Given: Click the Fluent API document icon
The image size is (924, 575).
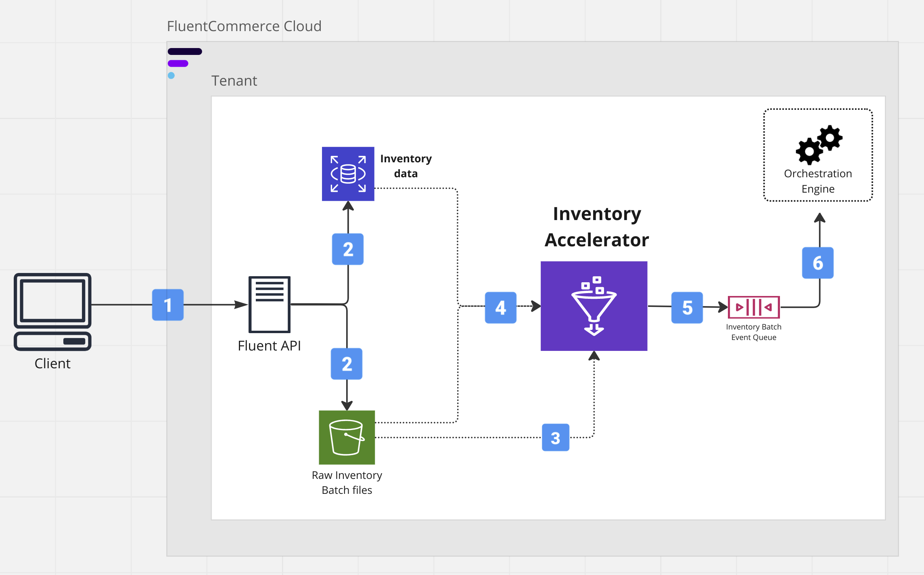Looking at the screenshot, I should [x=269, y=304].
